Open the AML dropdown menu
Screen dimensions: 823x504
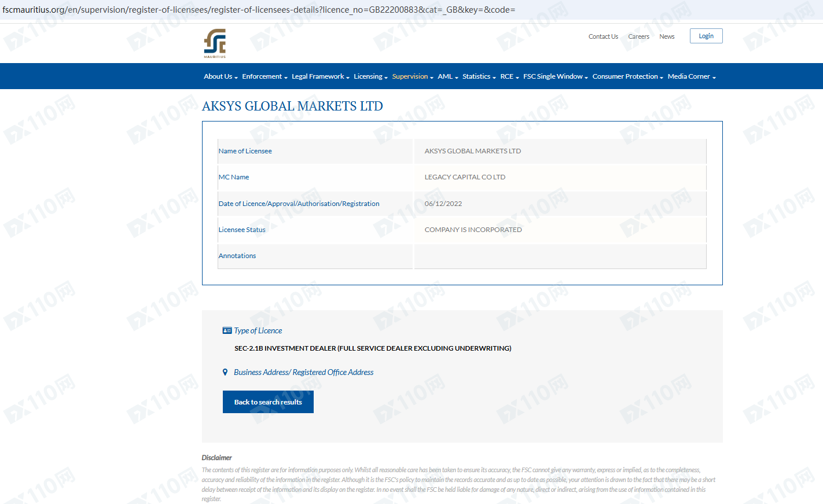(447, 76)
